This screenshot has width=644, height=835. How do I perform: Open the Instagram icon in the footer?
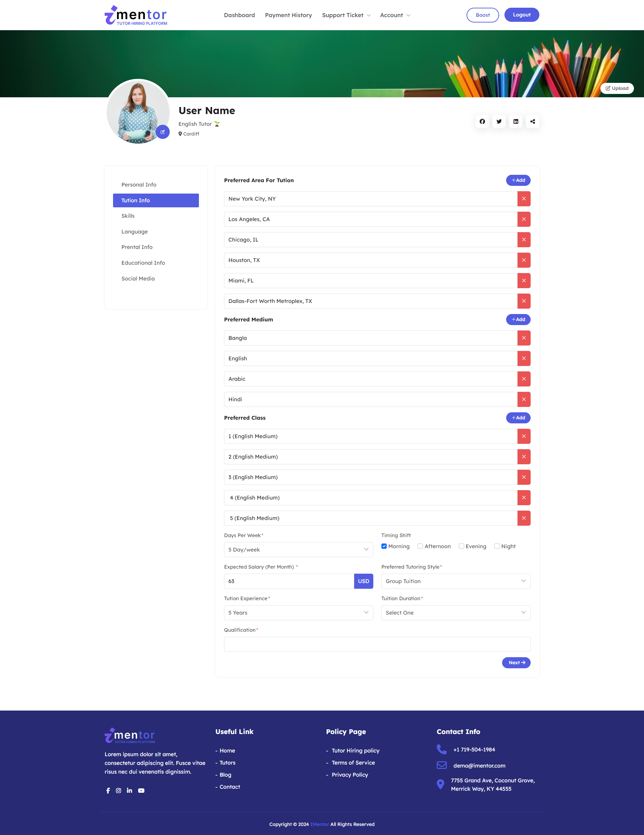click(x=118, y=790)
